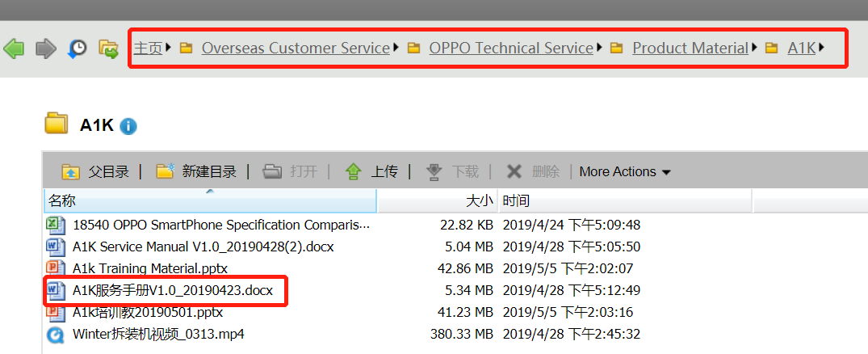Image resolution: width=868 pixels, height=354 pixels.
Task: Click the Word icon of A1K Service Manual
Action: pyautogui.click(x=55, y=247)
